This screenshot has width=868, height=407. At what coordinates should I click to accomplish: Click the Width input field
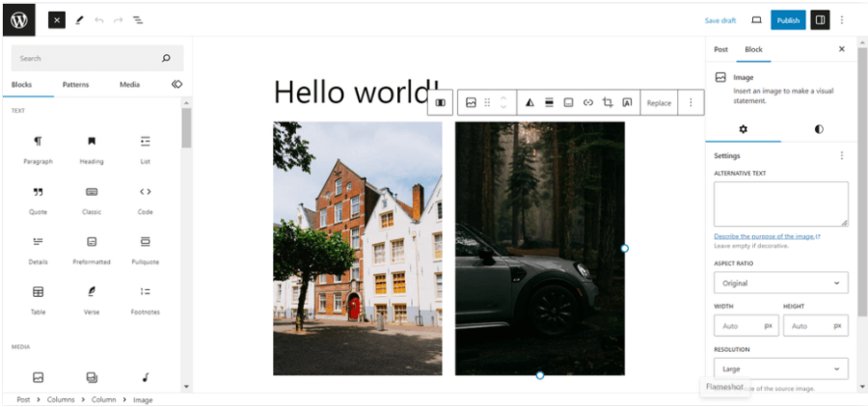[x=746, y=326]
